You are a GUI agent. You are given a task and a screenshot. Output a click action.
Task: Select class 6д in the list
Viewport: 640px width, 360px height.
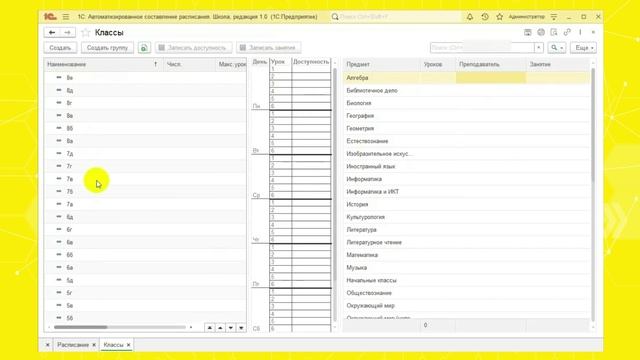145,217
